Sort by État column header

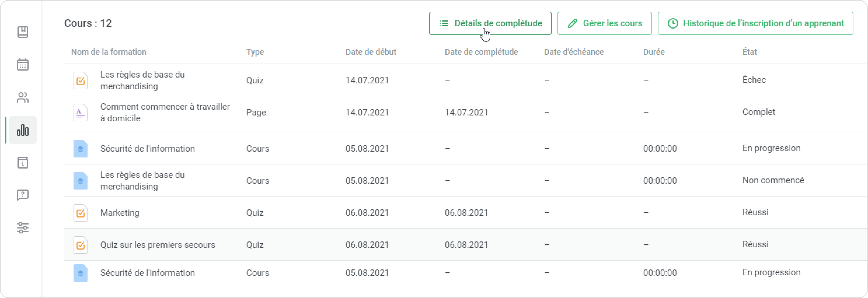click(x=750, y=52)
